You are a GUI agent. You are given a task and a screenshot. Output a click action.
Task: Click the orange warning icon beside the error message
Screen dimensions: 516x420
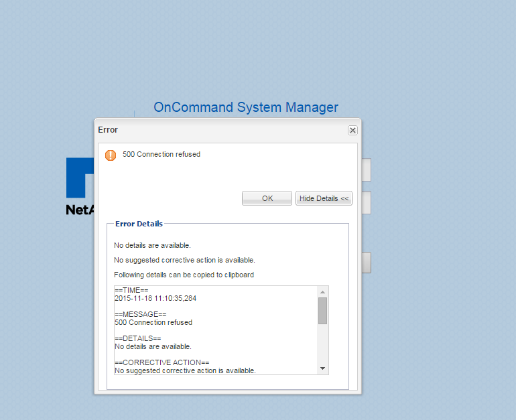click(x=111, y=155)
